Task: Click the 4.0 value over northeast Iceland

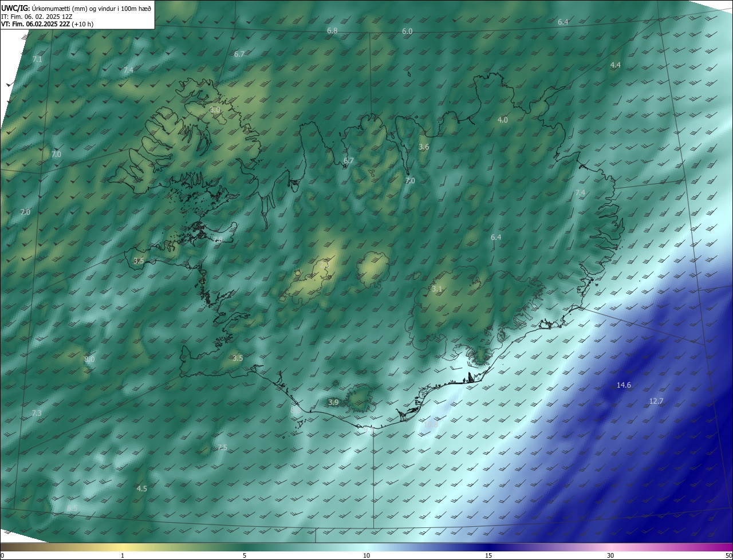Action: point(503,120)
